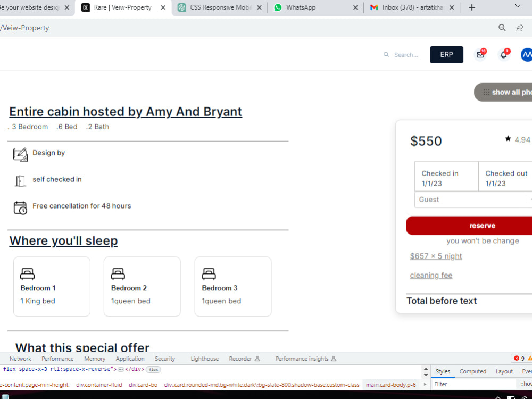Click the ERP button

pyautogui.click(x=446, y=55)
